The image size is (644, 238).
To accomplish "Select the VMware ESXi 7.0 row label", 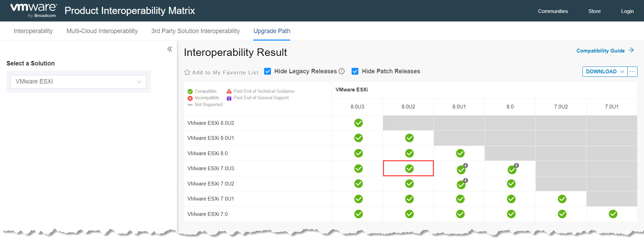I will (207, 214).
